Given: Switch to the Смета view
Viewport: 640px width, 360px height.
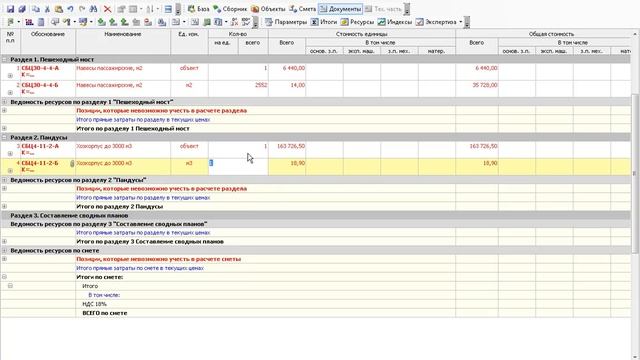Looking at the screenshot, I should point(302,9).
